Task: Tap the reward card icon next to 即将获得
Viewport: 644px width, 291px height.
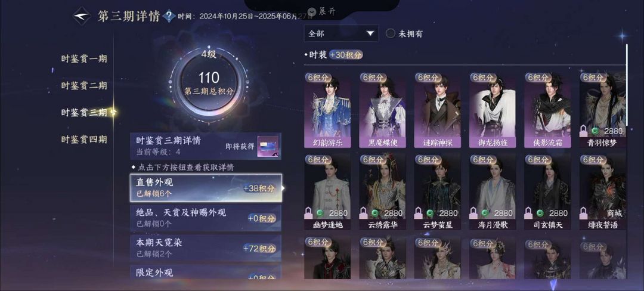Action: [x=268, y=147]
